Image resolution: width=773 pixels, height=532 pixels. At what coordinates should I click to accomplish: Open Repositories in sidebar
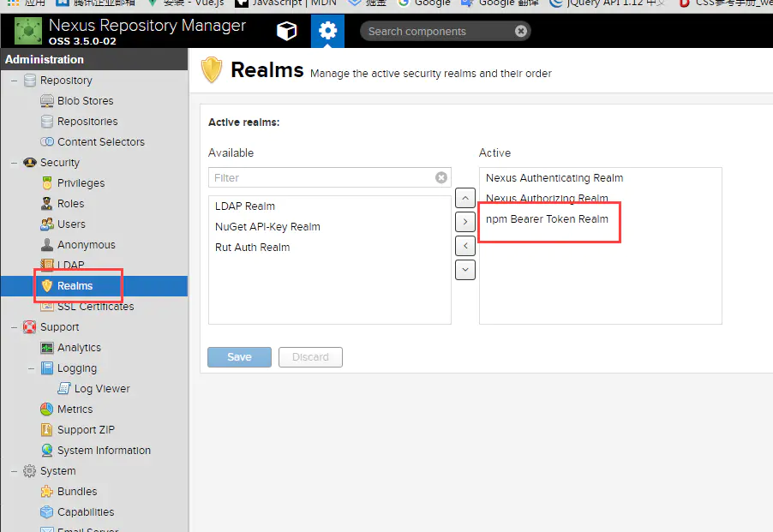[x=87, y=121]
